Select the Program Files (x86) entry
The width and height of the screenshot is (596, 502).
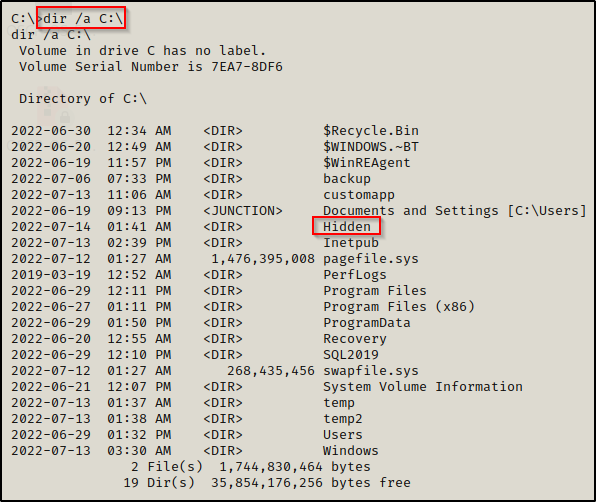(x=399, y=306)
